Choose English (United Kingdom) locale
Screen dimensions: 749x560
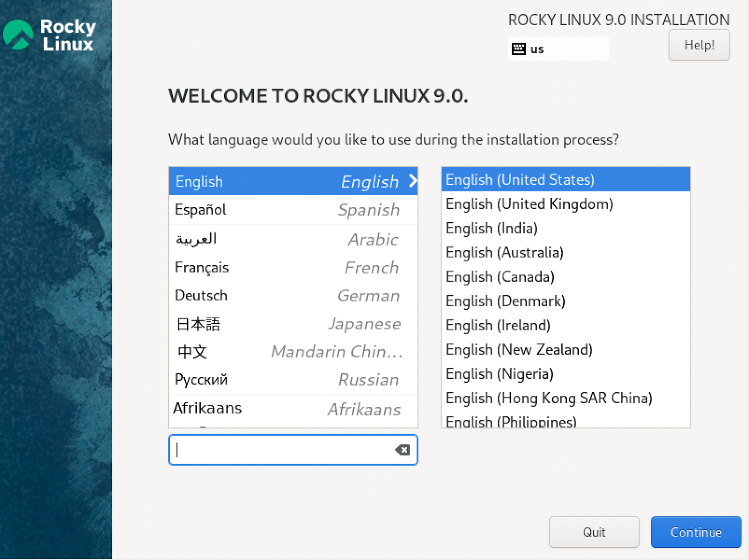(565, 204)
